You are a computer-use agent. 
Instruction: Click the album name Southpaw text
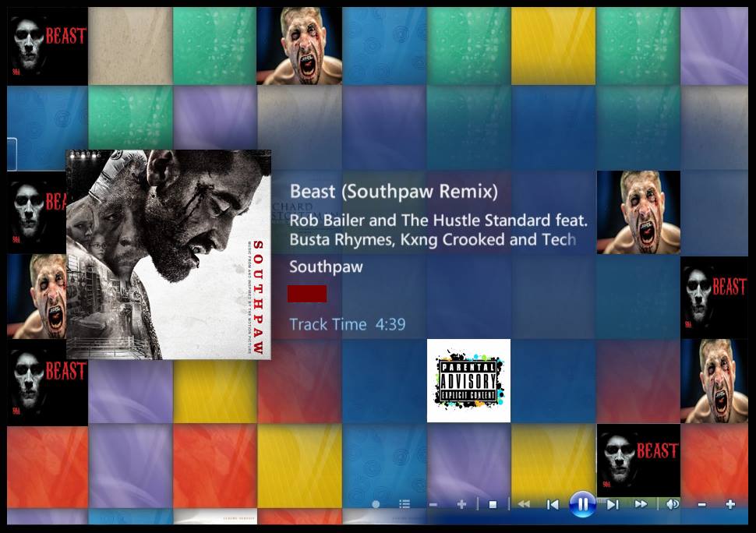point(326,267)
